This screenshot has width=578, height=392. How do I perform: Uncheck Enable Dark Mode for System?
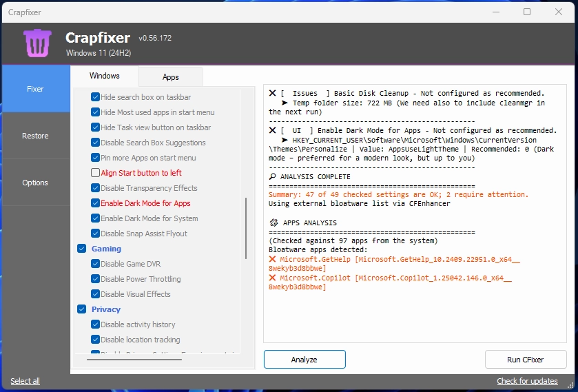coord(95,218)
